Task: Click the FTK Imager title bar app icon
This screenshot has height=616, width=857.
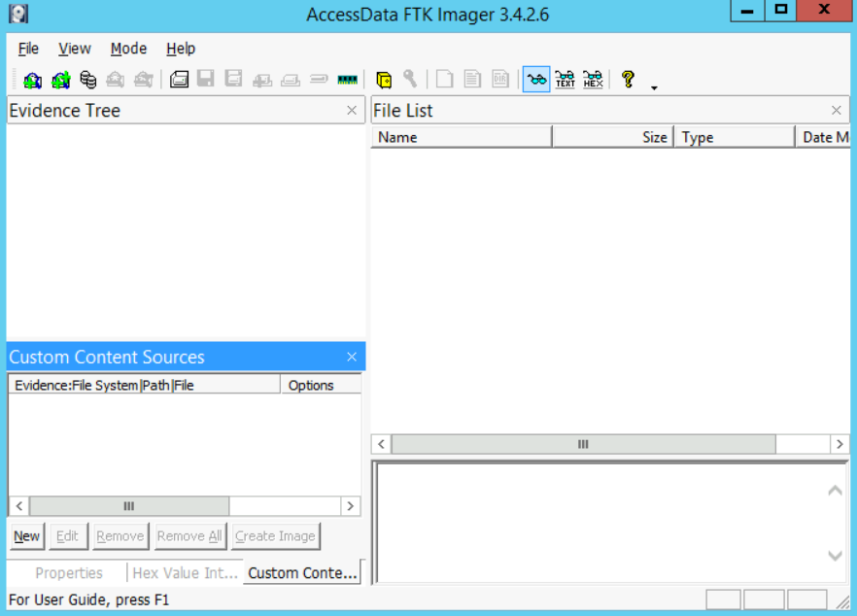Action: pos(18,14)
